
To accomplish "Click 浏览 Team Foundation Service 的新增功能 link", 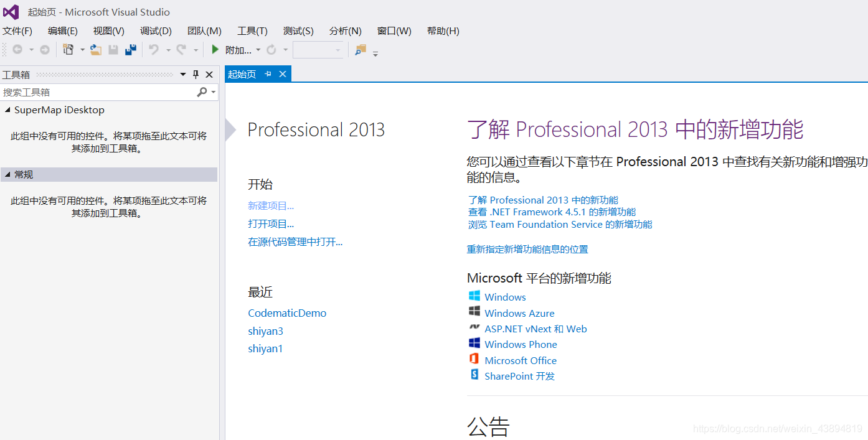I will 560,225.
